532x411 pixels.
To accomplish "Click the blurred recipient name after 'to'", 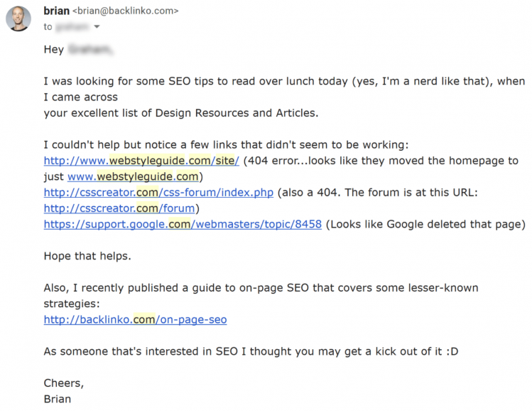I will click(x=72, y=26).
